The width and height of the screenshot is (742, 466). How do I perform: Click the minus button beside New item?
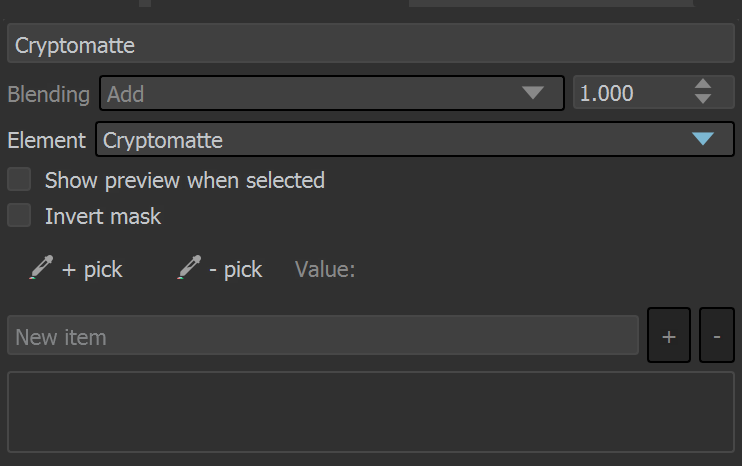tap(716, 335)
